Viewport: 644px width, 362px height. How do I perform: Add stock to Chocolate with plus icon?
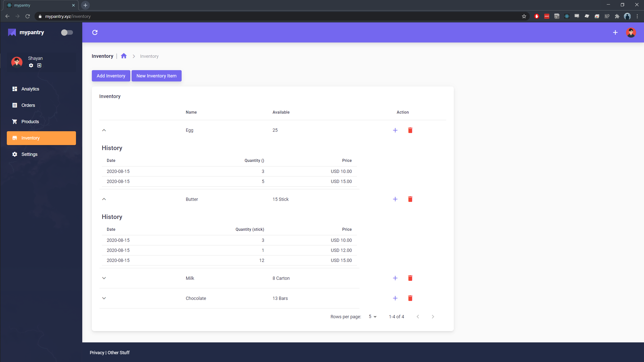(395, 298)
